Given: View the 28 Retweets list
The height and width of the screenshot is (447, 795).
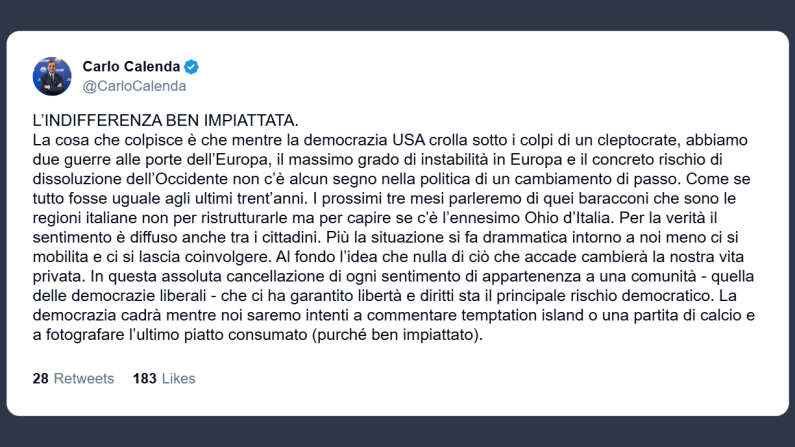Looking at the screenshot, I should 73,379.
